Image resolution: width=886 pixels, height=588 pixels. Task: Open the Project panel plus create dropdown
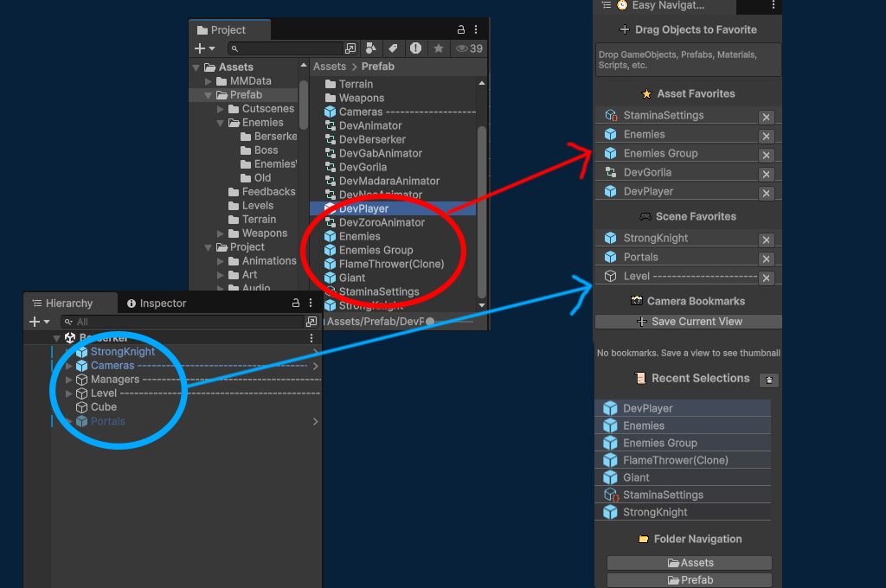205,48
